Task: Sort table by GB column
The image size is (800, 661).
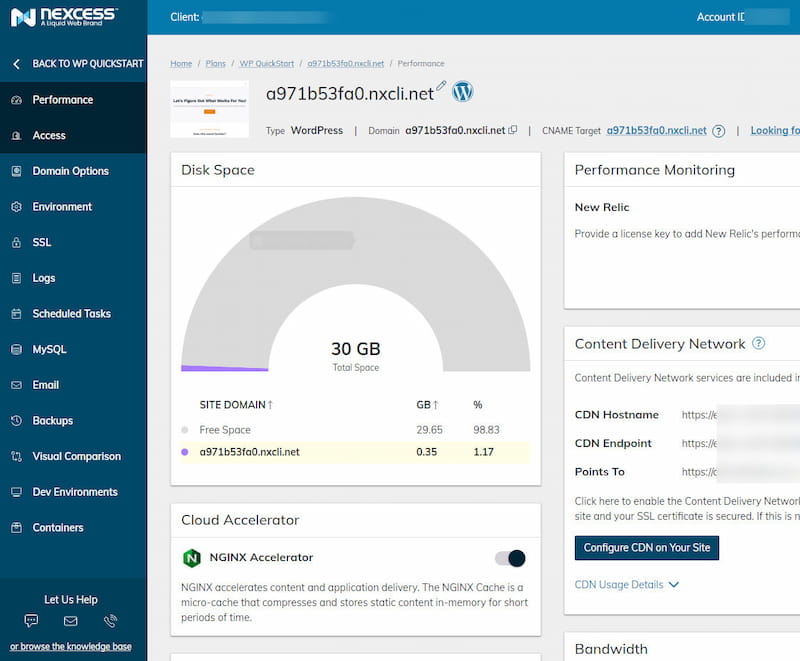Action: point(427,405)
